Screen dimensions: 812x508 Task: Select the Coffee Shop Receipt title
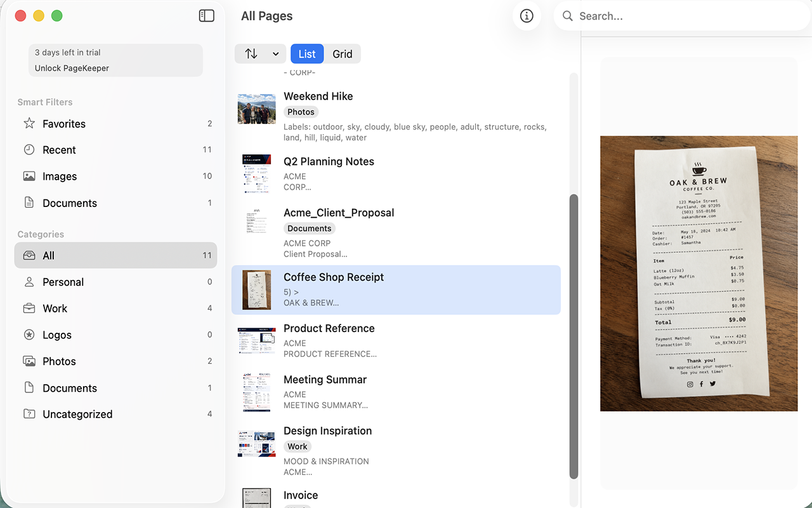334,277
